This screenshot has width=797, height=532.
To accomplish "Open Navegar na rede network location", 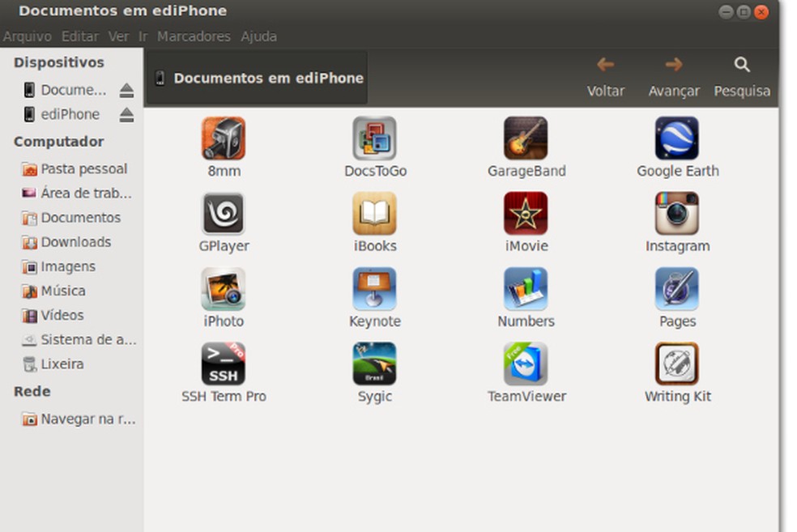I will point(87,419).
